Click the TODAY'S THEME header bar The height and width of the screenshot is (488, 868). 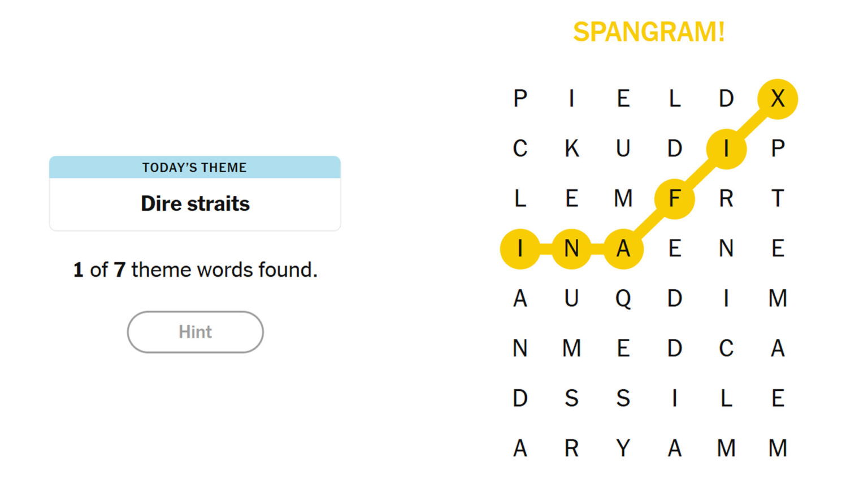coord(195,167)
